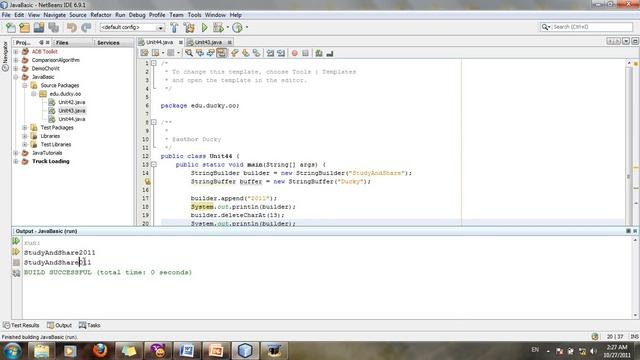Expand the JavaTutorials project node

[16, 153]
